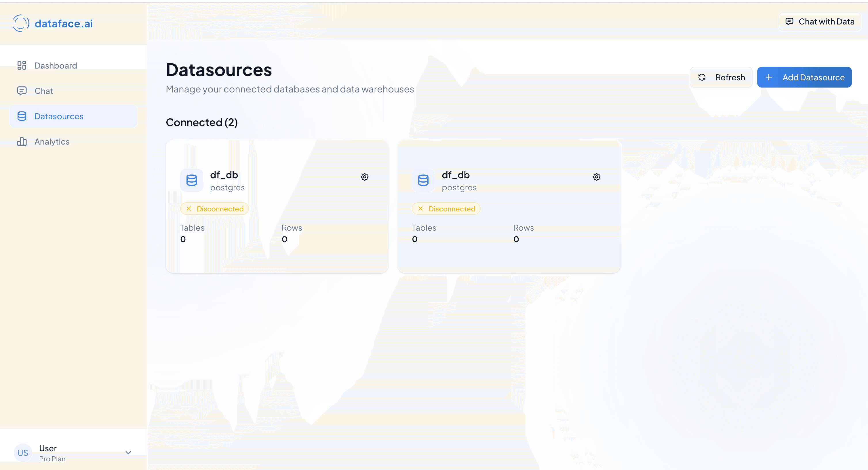Switch to the Datasources page
This screenshot has height=470, width=868.
click(59, 116)
